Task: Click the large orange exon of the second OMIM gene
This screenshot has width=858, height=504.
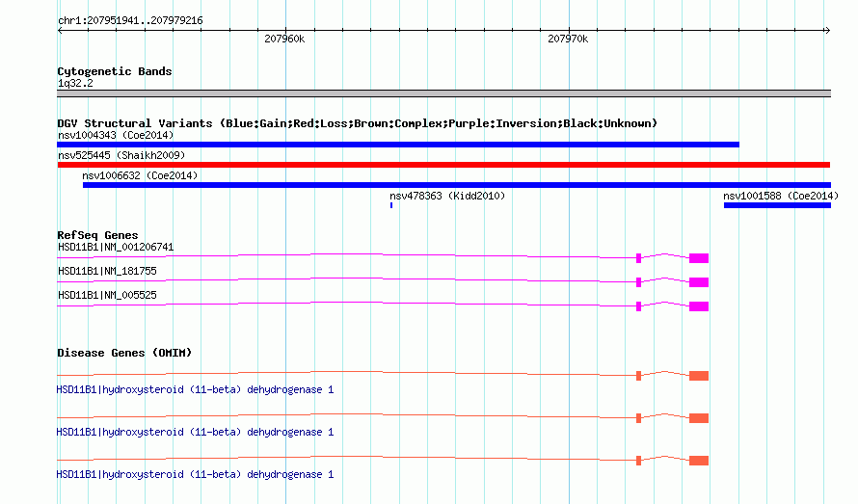Action: [x=699, y=418]
